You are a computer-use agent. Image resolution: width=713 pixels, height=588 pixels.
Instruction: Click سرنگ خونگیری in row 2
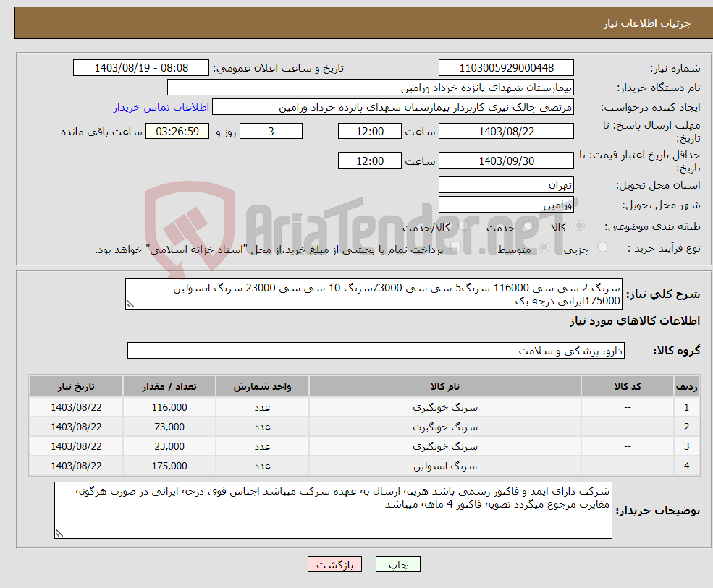(x=445, y=427)
